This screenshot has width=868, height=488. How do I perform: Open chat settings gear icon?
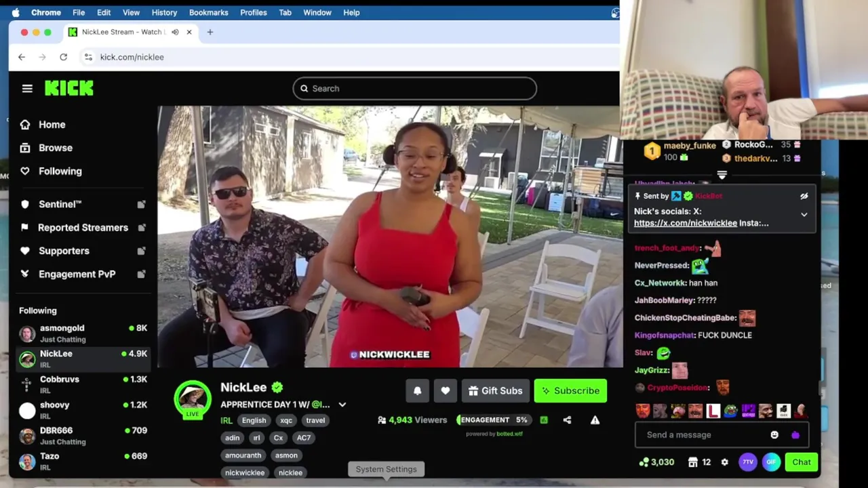pos(724,462)
